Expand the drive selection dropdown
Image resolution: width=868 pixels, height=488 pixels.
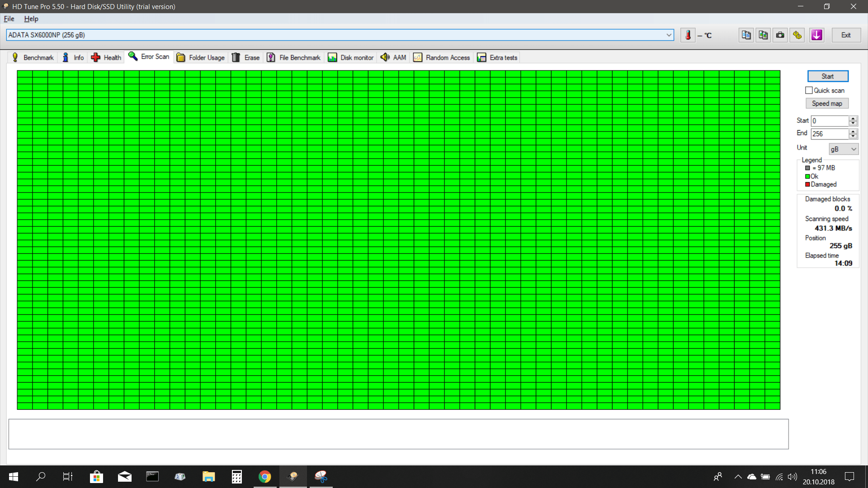[x=669, y=35]
